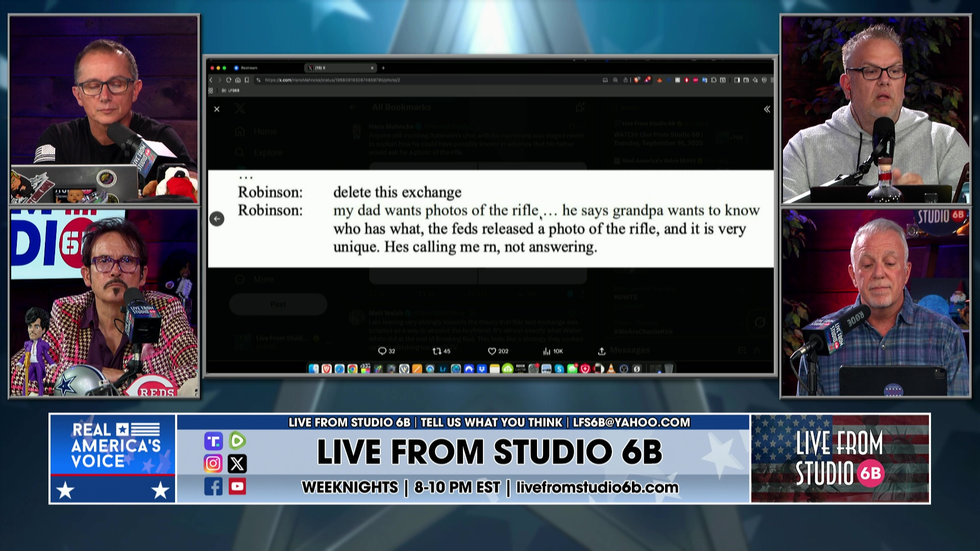This screenshot has width=980, height=551.
Task: View post analytics showing 10K
Action: click(553, 351)
